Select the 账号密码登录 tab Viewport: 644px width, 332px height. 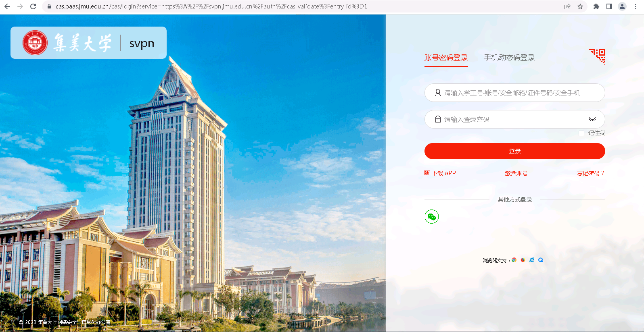446,58
